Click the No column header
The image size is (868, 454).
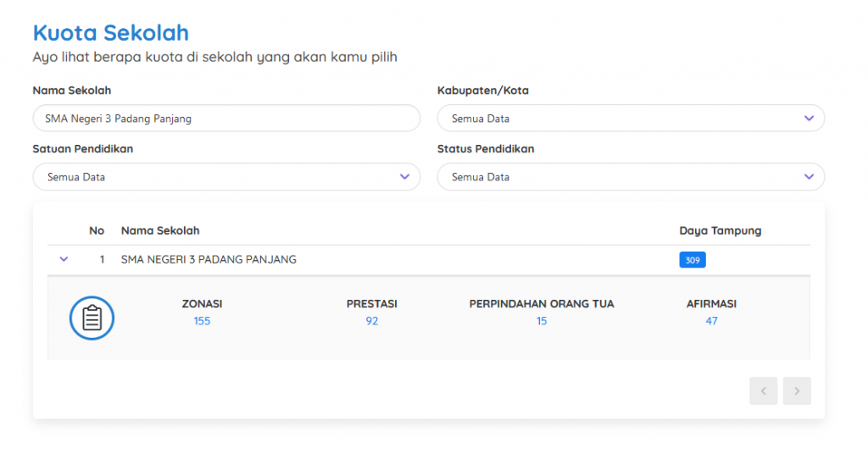[x=97, y=230]
